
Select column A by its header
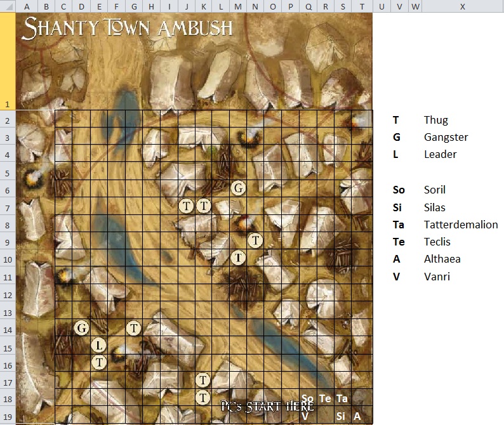coord(27,6)
